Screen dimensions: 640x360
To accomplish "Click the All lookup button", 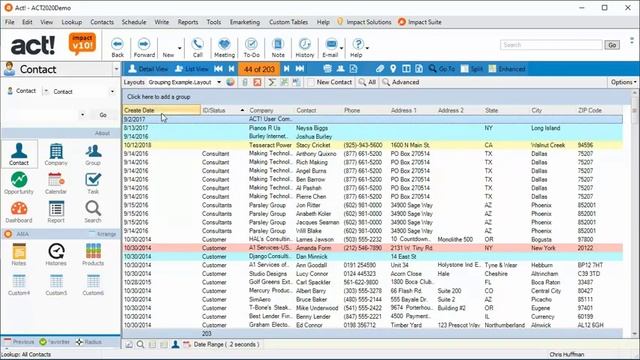I will pyautogui.click(x=367, y=82).
